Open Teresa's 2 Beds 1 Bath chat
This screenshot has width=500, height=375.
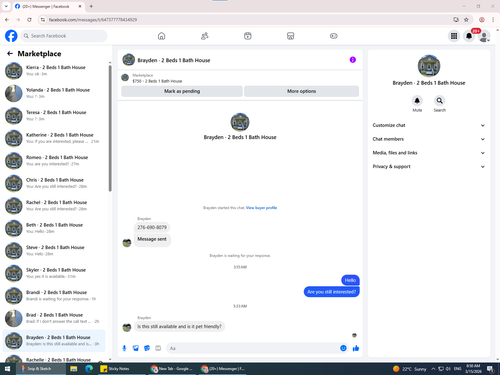(x=55, y=116)
